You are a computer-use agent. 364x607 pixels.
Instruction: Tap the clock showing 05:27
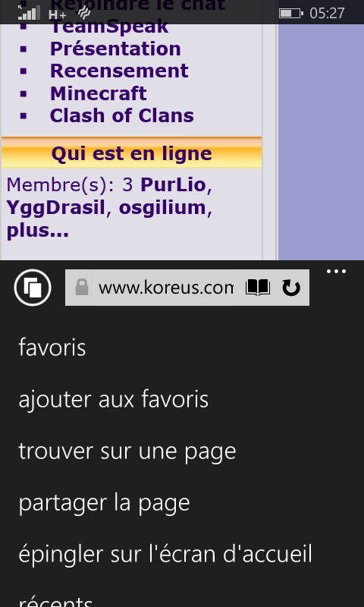(x=327, y=14)
